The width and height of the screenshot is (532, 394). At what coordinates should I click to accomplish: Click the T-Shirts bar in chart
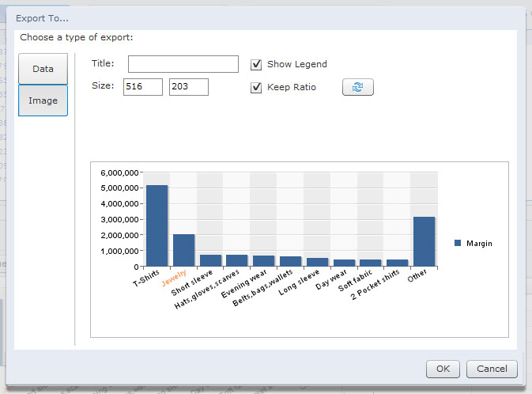pyautogui.click(x=157, y=225)
